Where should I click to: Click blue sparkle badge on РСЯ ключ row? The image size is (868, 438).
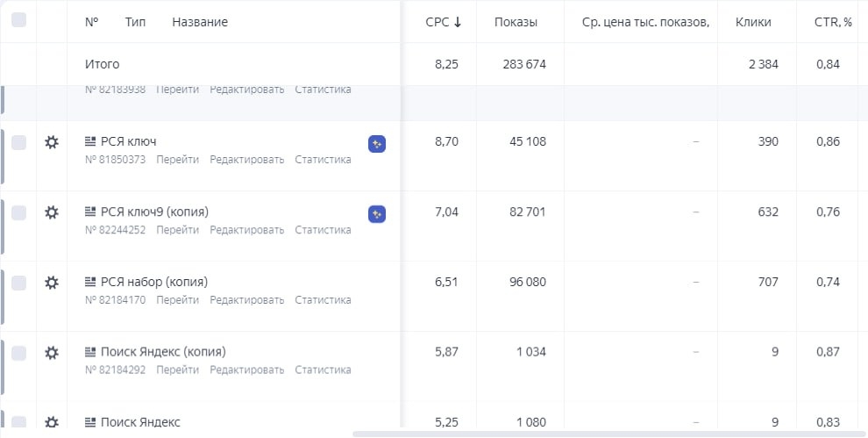pyautogui.click(x=377, y=144)
